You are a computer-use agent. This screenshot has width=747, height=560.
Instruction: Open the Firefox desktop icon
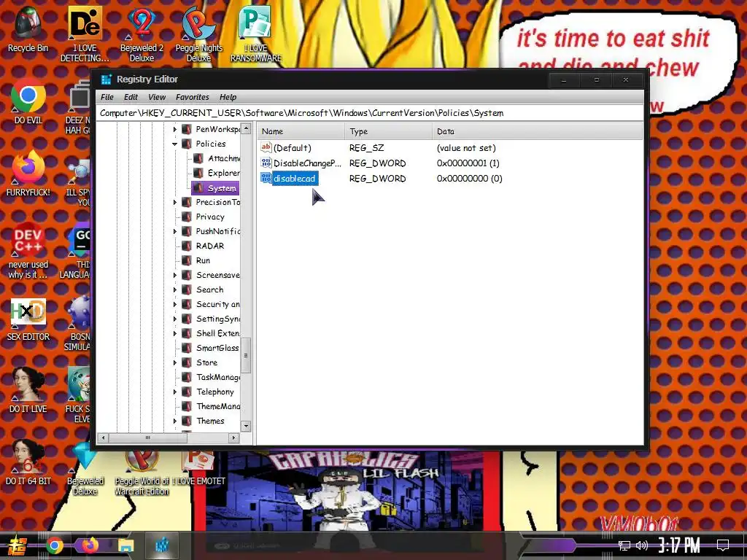click(x=28, y=174)
